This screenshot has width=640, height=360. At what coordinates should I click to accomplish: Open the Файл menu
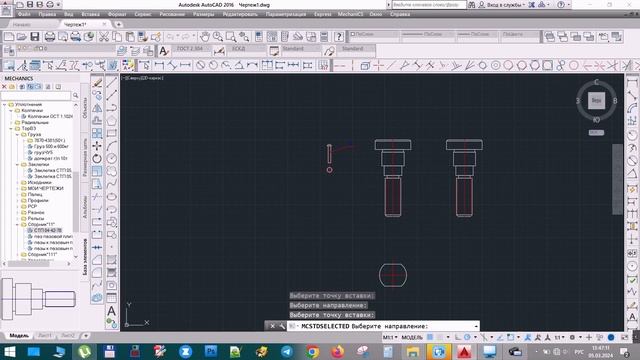click(x=24, y=14)
